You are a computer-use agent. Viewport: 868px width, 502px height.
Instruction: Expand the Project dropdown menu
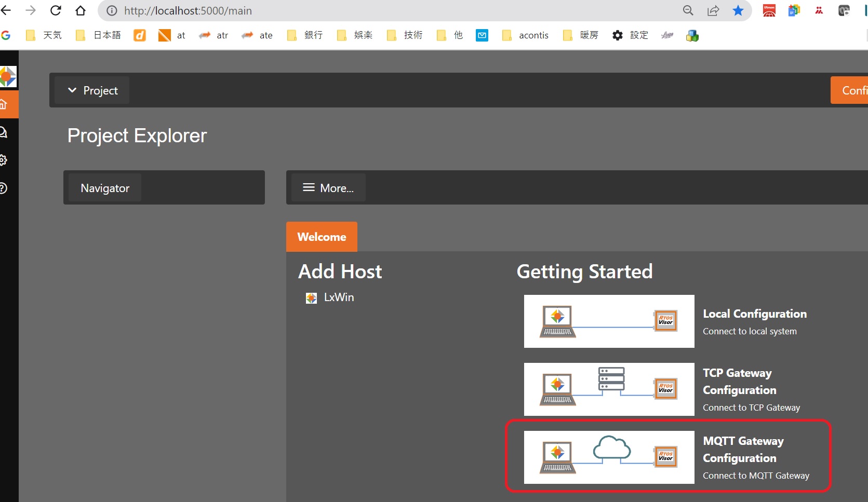click(92, 90)
